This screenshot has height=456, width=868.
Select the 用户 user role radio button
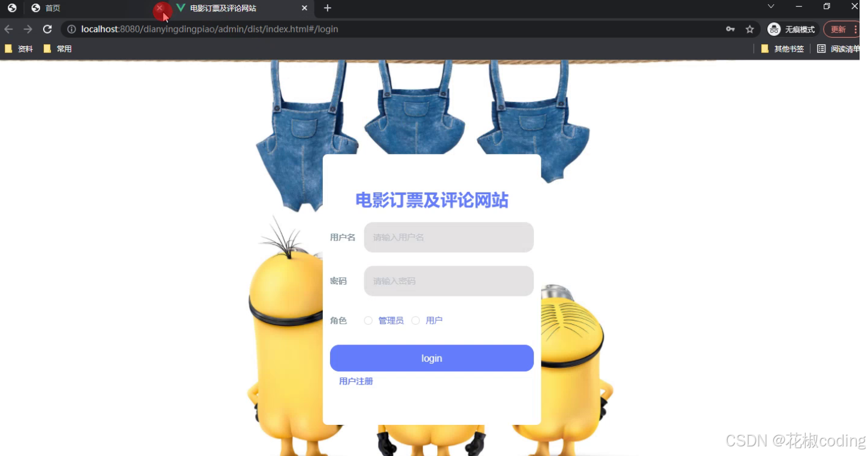pyautogui.click(x=416, y=321)
